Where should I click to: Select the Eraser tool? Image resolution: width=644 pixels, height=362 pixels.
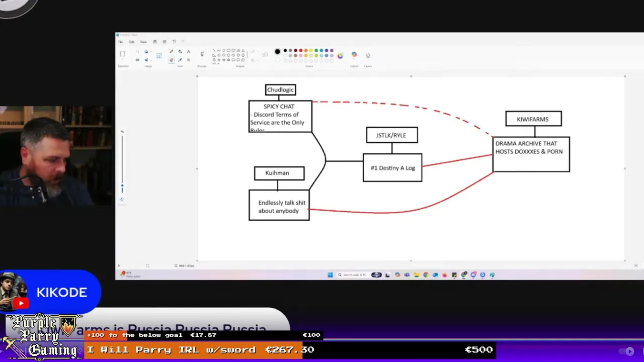tap(171, 60)
